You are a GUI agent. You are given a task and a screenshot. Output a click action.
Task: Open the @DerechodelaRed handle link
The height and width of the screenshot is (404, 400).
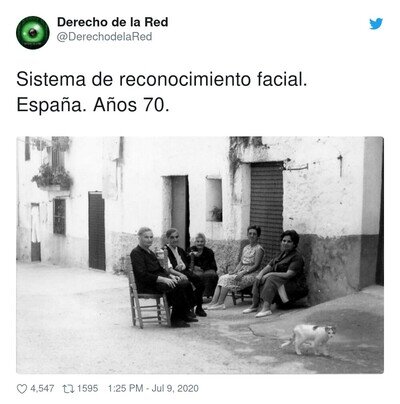click(x=104, y=37)
